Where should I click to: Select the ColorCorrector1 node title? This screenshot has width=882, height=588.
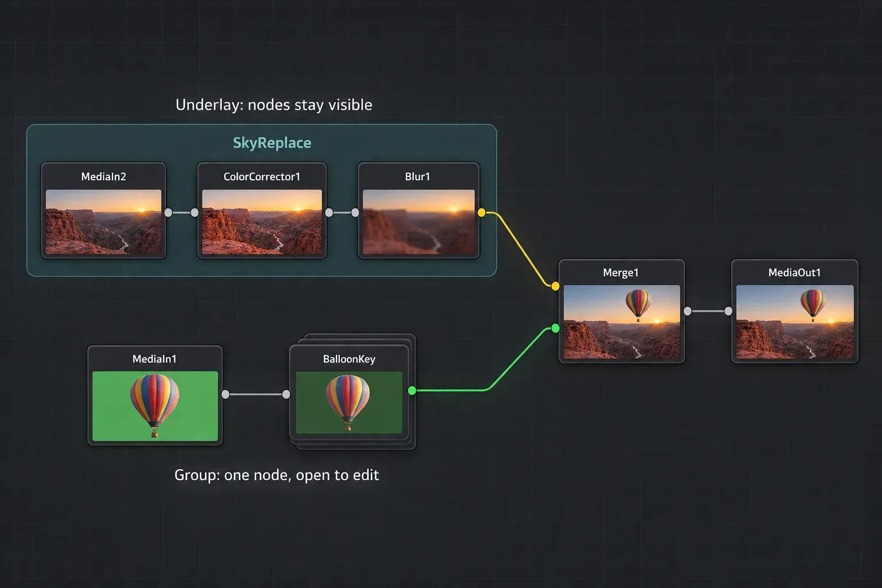tap(262, 177)
